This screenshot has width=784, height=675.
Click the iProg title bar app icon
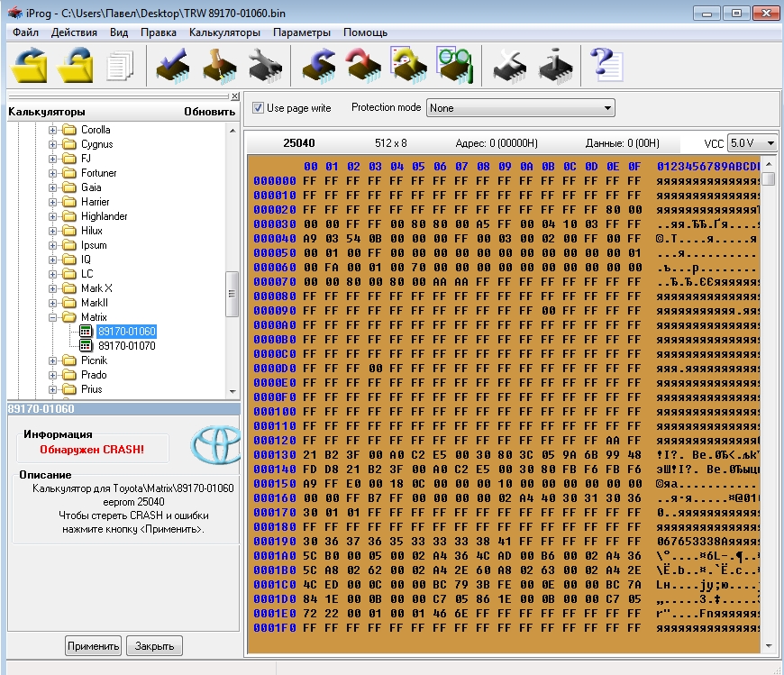15,13
